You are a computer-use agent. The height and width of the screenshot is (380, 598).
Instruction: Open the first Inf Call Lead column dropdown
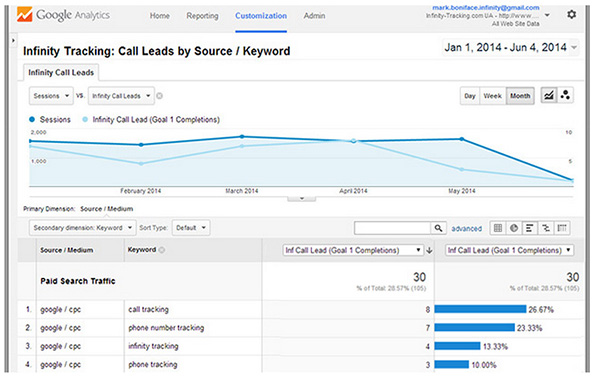352,250
